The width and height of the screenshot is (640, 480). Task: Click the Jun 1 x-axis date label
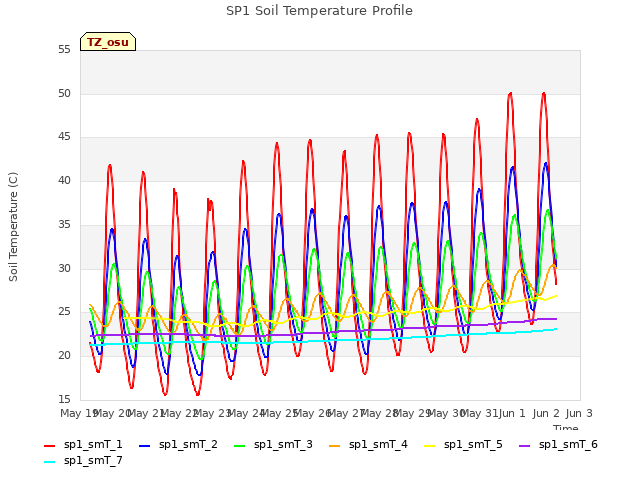coord(512,413)
